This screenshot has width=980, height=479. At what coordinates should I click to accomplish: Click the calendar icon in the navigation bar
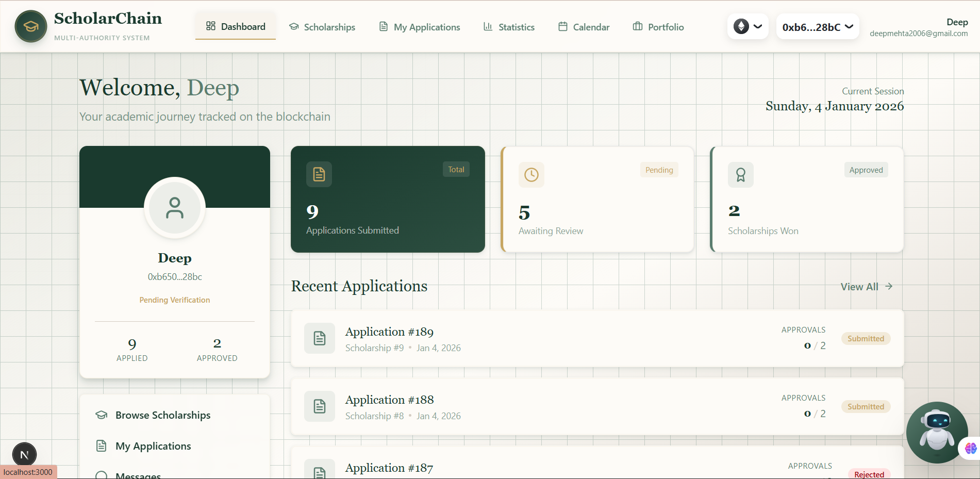562,26
